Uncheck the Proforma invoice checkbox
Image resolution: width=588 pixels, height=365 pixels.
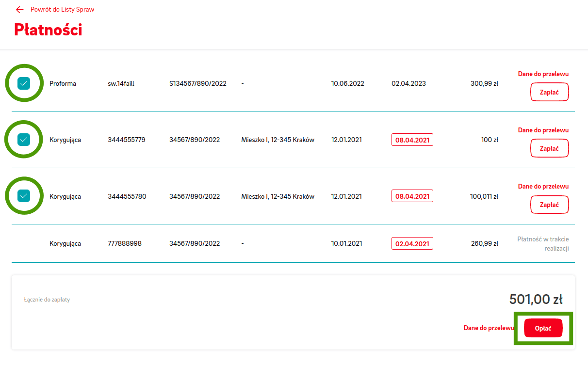(24, 83)
